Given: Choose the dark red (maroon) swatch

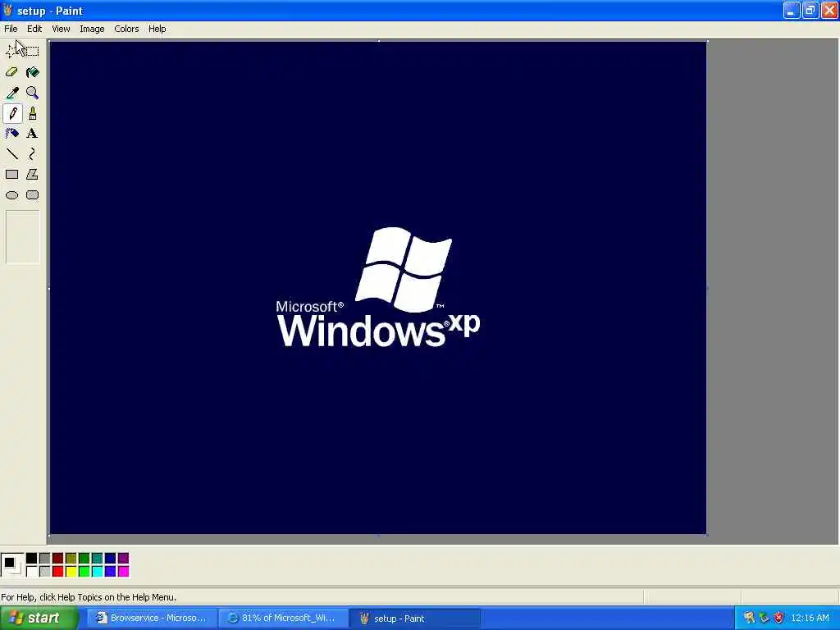Looking at the screenshot, I should click(58, 559).
